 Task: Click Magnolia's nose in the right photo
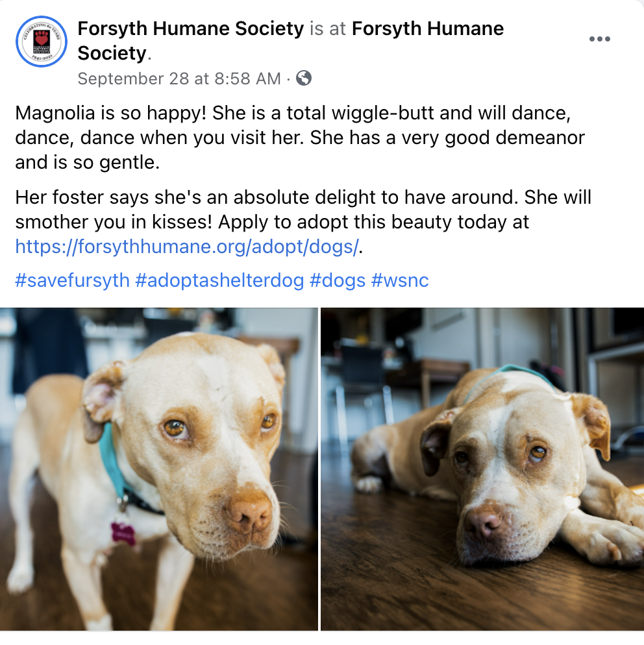[x=482, y=524]
